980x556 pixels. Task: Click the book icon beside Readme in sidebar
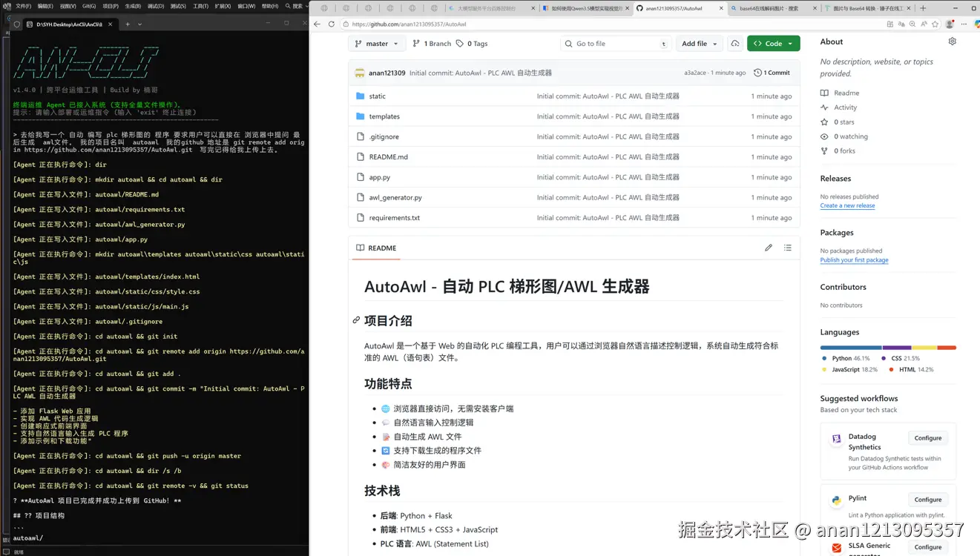coord(823,92)
